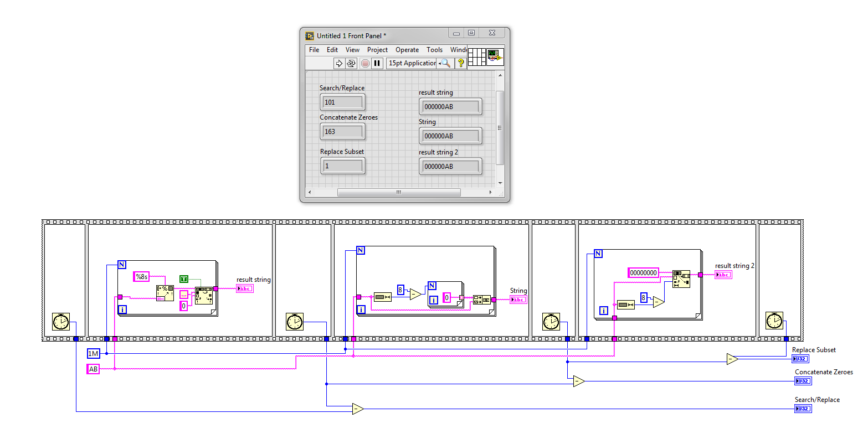Select the subtract node feeding Concatenate Zeroes

click(x=579, y=381)
